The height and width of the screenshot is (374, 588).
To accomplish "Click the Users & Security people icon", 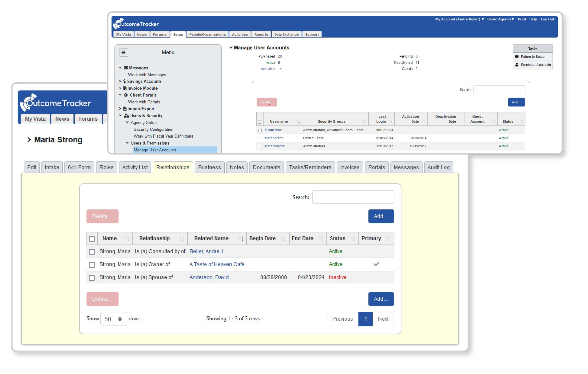I will point(126,116).
